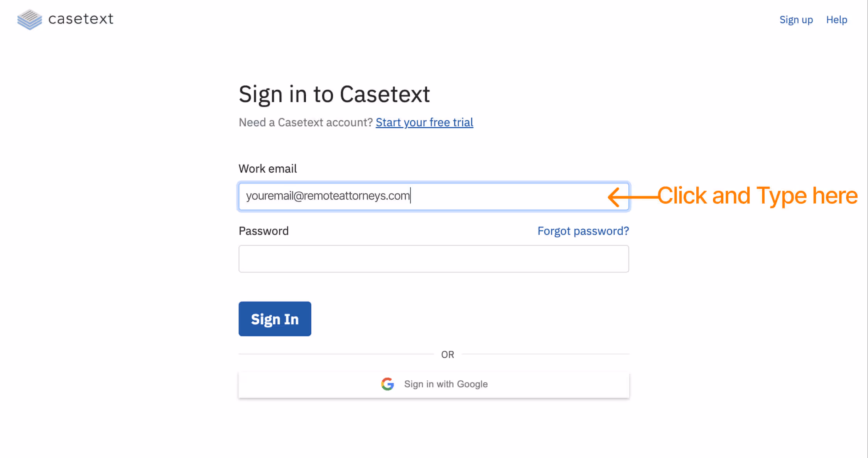Open the Start your free trial link
Screen dimensions: 868x458
click(424, 122)
